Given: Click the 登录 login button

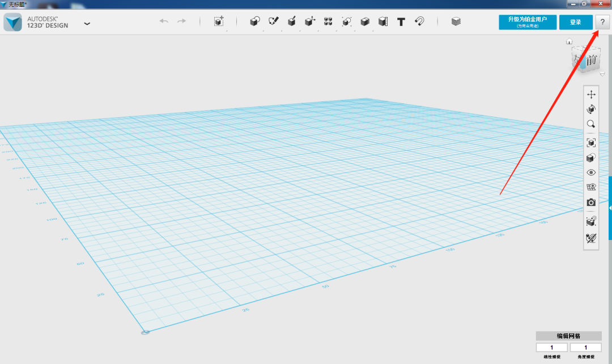Looking at the screenshot, I should 576,22.
